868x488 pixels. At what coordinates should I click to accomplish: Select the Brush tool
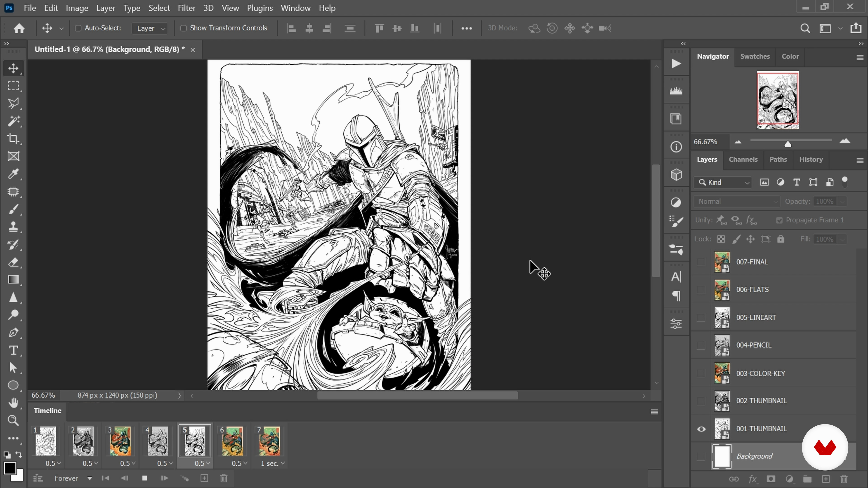click(x=14, y=209)
